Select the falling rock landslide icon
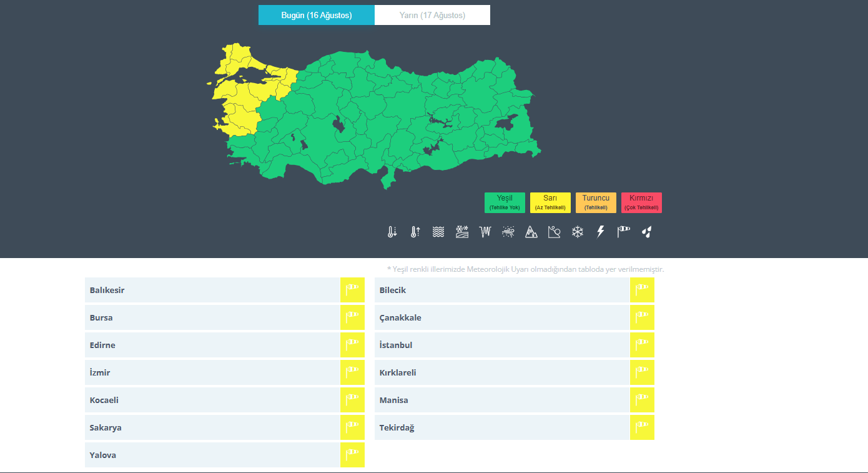 click(x=555, y=232)
